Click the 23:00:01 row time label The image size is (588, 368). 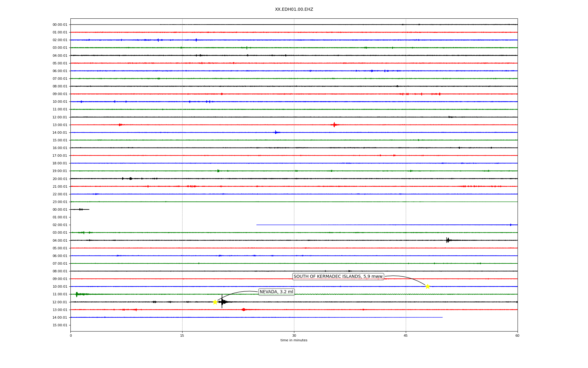(x=60, y=202)
